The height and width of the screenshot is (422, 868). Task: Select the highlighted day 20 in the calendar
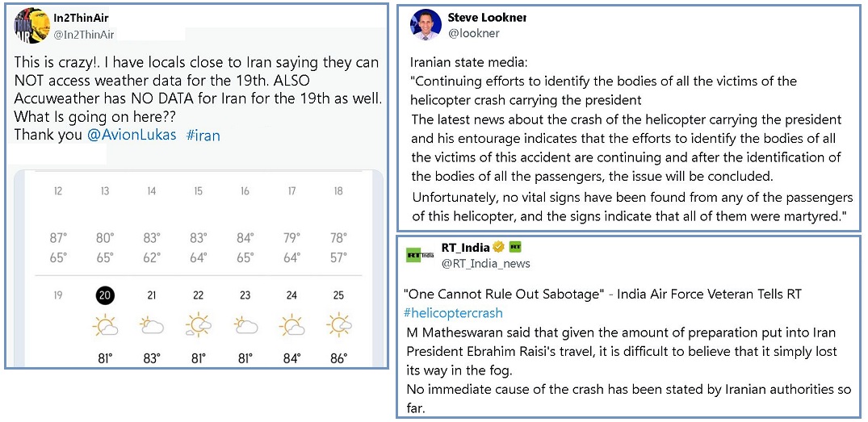[x=105, y=295]
